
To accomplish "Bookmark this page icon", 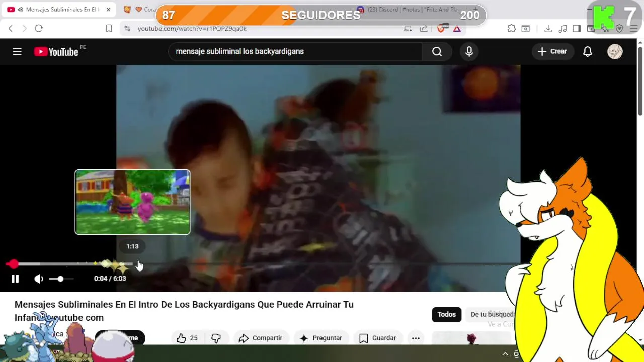I will click(x=109, y=29).
